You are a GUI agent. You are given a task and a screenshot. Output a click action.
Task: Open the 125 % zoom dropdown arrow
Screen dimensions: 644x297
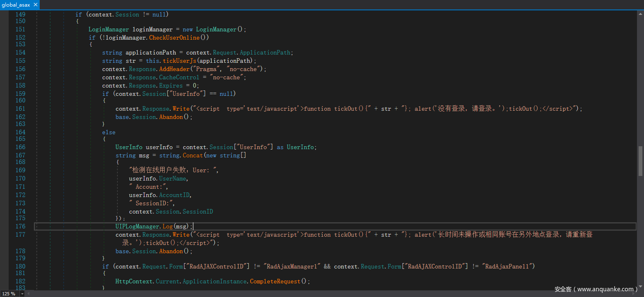pyautogui.click(x=22, y=294)
